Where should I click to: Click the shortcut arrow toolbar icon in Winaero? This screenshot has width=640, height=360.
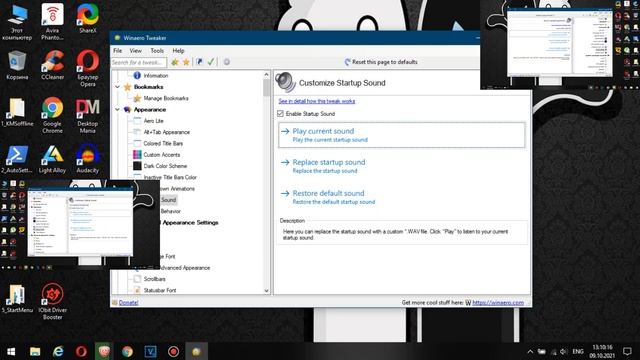pos(199,62)
